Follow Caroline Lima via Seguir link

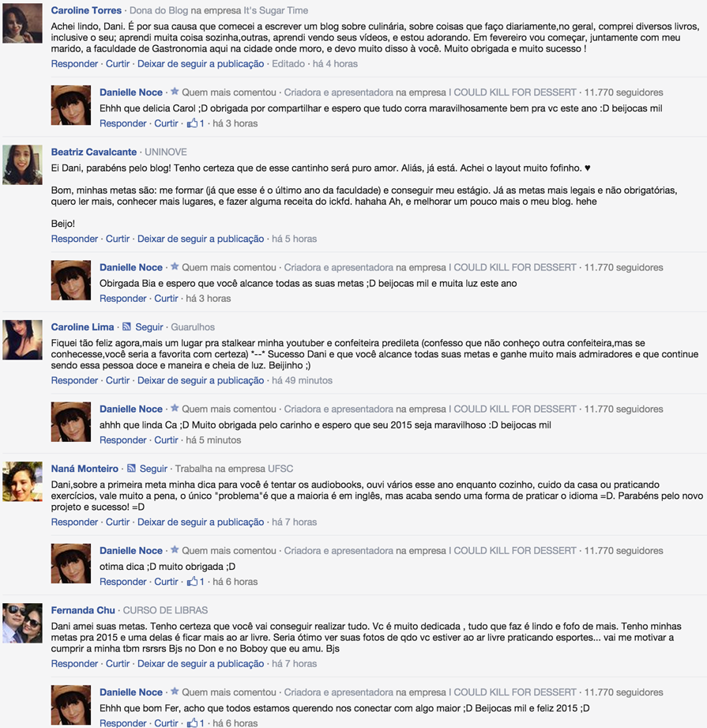(149, 327)
